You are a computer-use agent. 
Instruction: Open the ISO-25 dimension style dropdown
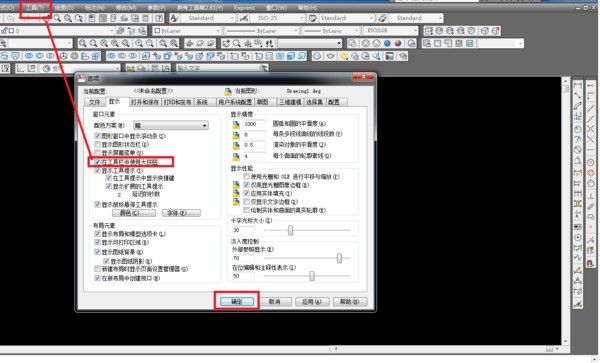278,18
